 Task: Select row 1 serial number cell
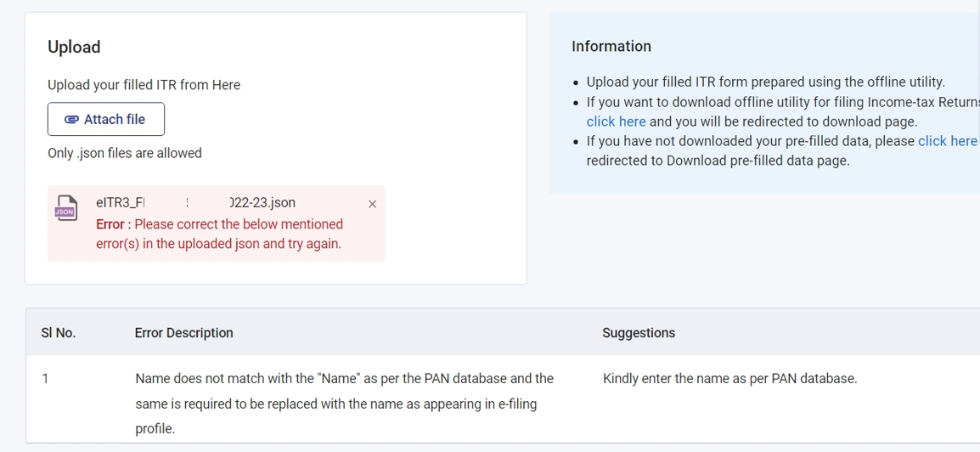coord(45,379)
